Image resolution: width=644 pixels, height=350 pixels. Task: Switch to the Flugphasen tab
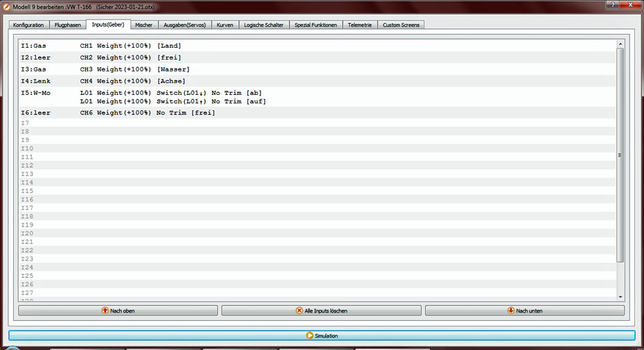click(68, 25)
